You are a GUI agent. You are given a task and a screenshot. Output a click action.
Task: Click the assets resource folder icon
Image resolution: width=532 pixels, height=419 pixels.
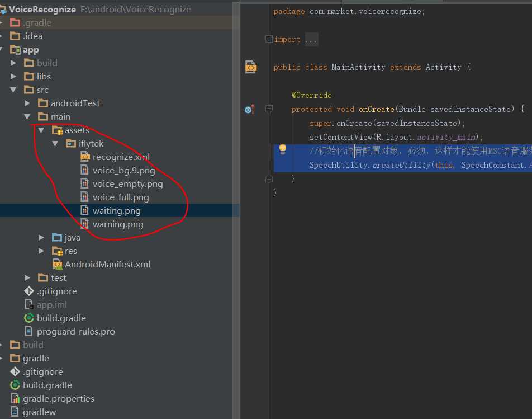58,130
